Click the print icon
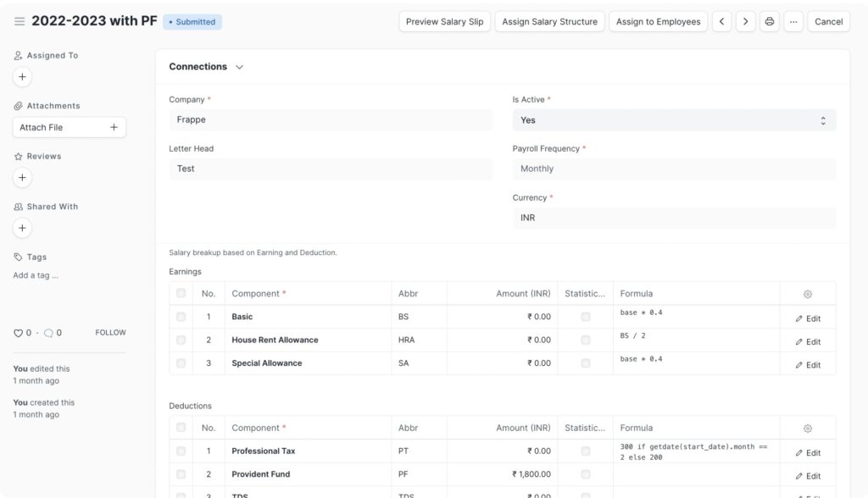Viewport: 868px width, 498px height. coord(770,21)
